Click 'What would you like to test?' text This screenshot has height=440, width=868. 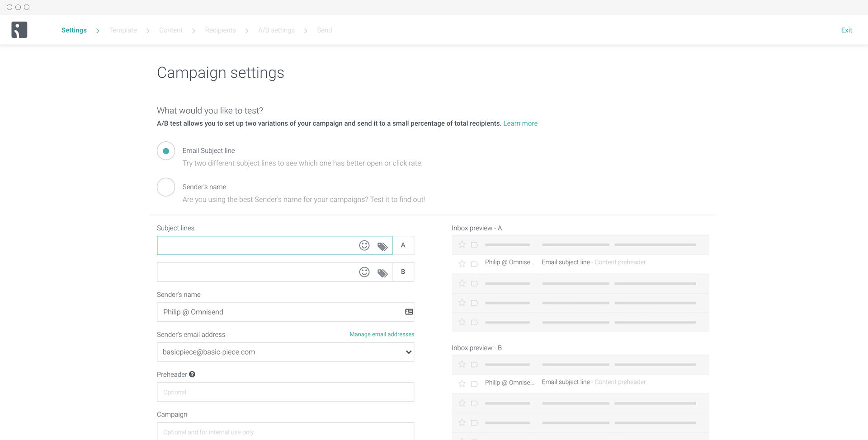[x=210, y=111]
